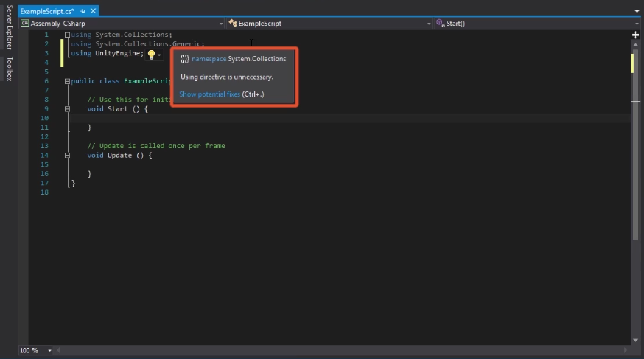Click vertical scrollbar up arrow
The width and height of the screenshot is (644, 359).
(x=635, y=45)
